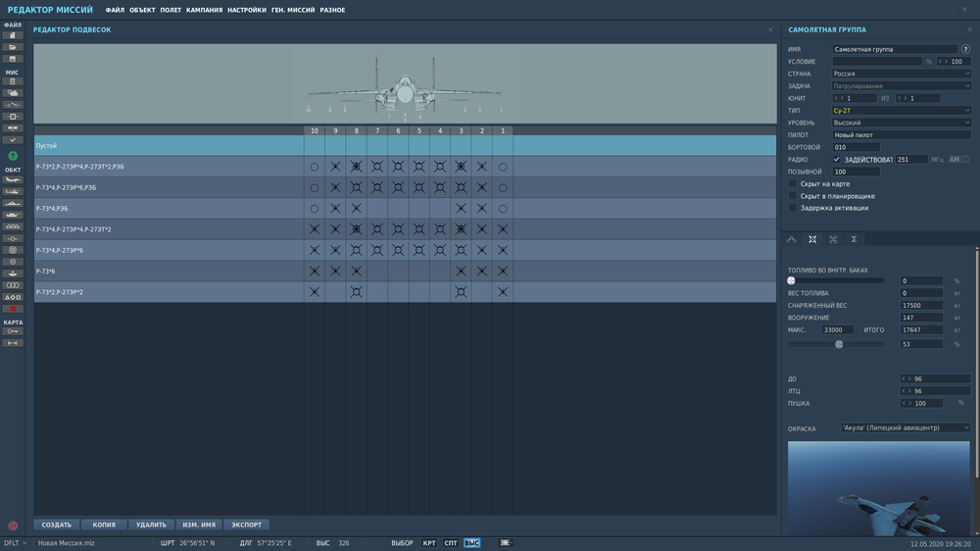The width and height of the screenshot is (980, 551).
Task: Select the Пустой payload row
Action: [405, 146]
